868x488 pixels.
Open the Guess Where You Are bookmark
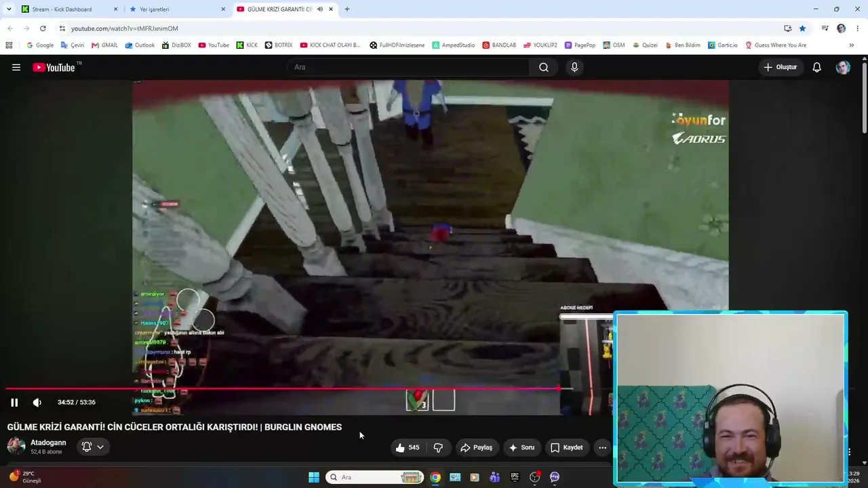[776, 45]
